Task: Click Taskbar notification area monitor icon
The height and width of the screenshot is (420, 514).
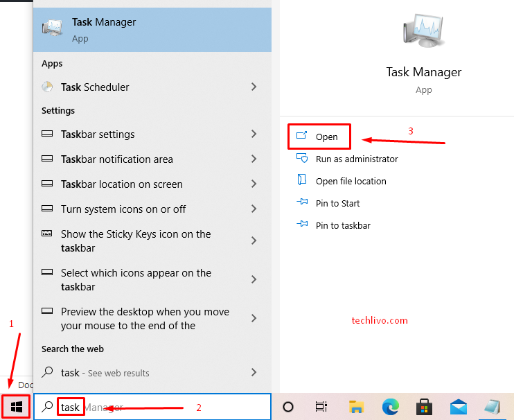Action: (47, 158)
